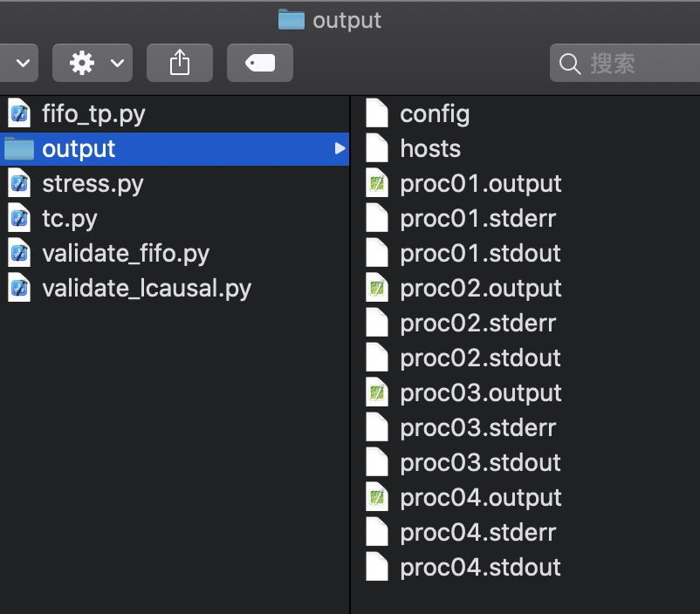This screenshot has width=700, height=614.
Task: Click the output folder icon in title bar
Action: [291, 19]
